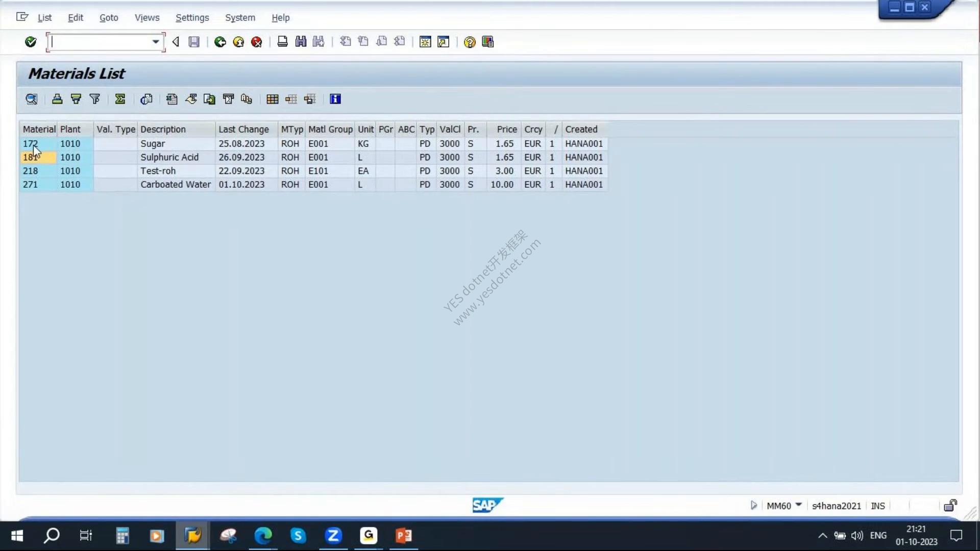Expand the status bar play arrow
The height and width of the screenshot is (551, 980).
point(754,505)
